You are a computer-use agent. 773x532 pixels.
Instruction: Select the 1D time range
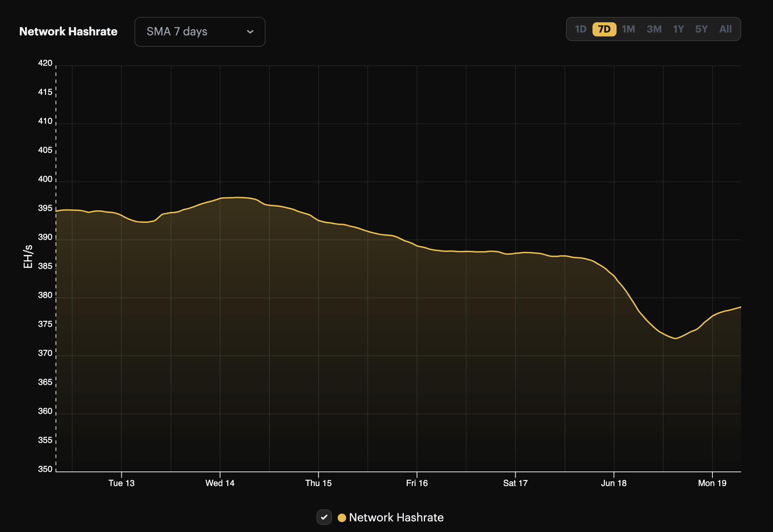tap(580, 29)
